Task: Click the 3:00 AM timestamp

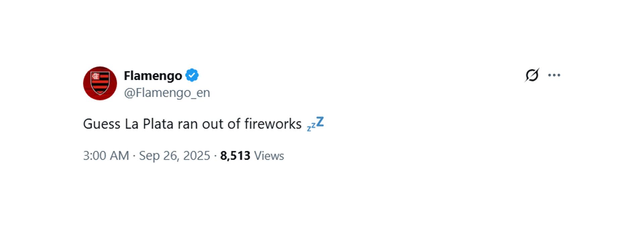Action: click(106, 156)
